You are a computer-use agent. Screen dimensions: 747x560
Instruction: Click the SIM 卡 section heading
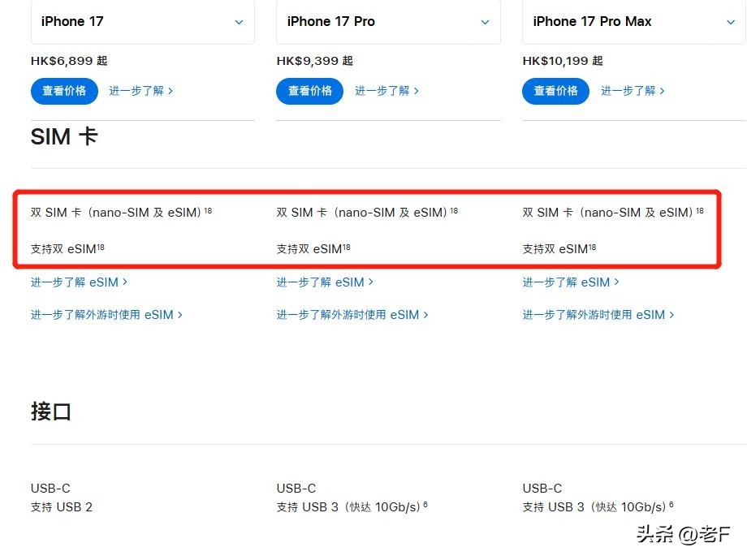point(64,136)
